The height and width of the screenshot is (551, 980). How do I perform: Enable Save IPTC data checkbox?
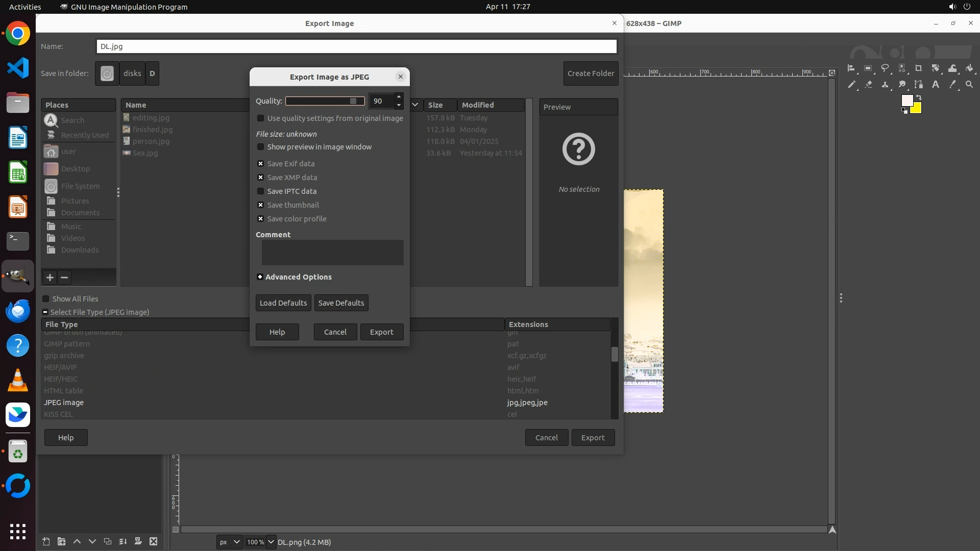(x=261, y=191)
